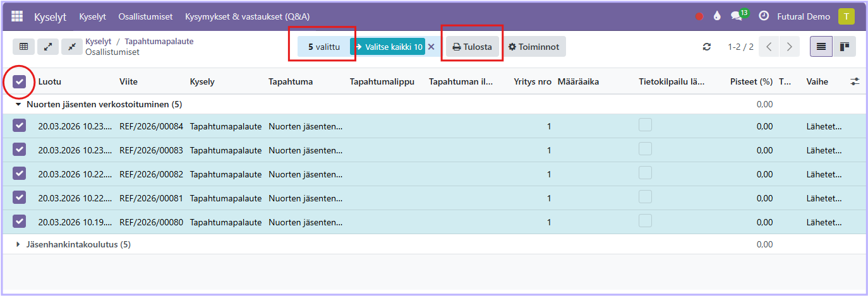
Task: Open the clock activities icon
Action: coord(764,16)
